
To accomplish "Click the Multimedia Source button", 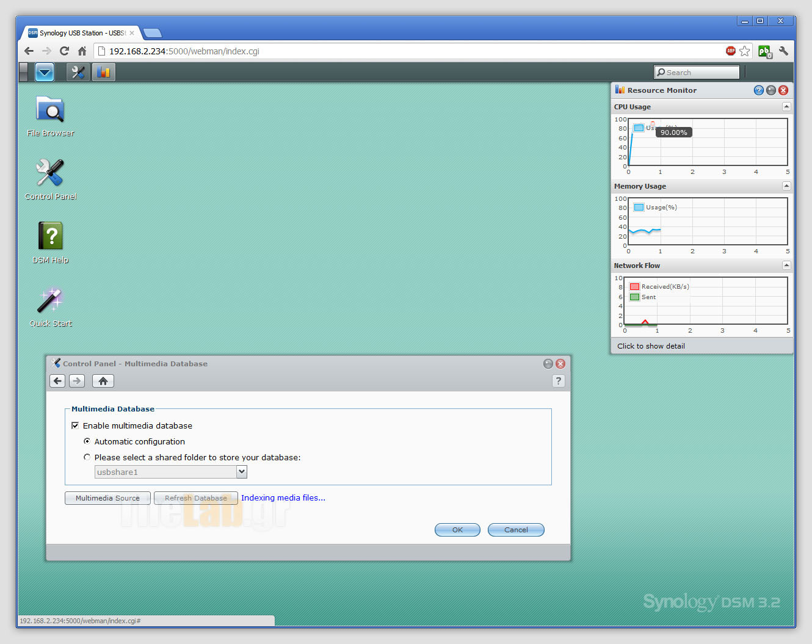I will pyautogui.click(x=107, y=498).
